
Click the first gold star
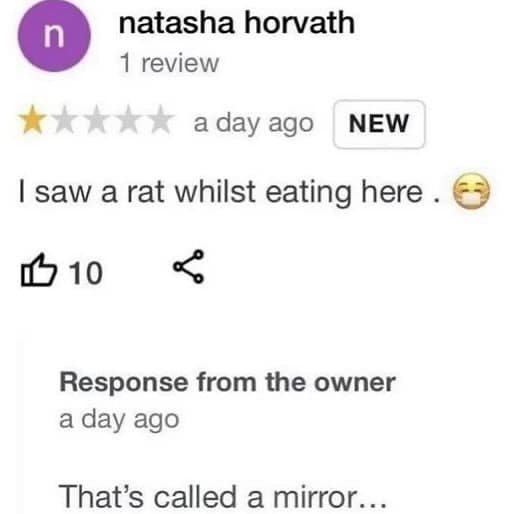pos(32,120)
